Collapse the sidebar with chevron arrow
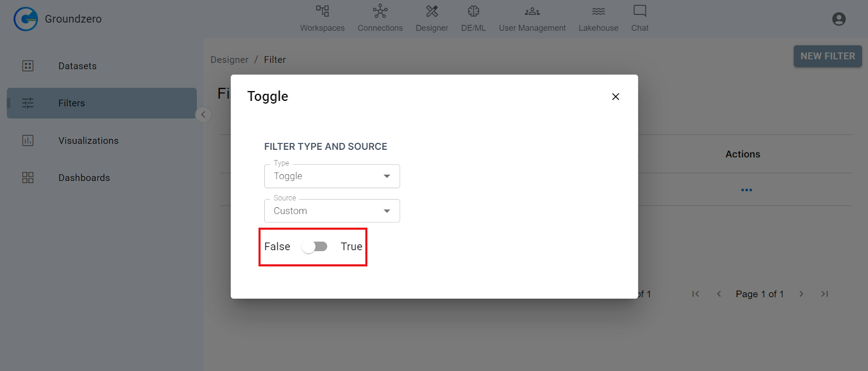 pos(203,114)
